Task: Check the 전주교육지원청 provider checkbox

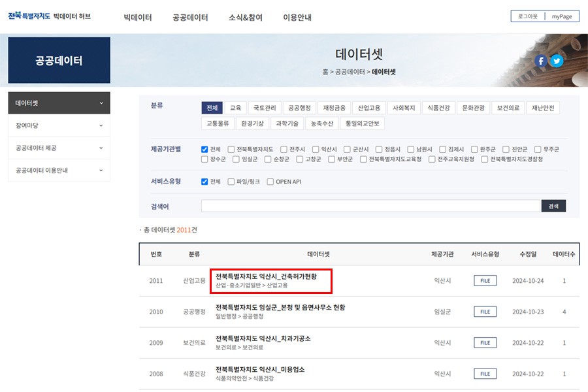Action: pyautogui.click(x=432, y=159)
